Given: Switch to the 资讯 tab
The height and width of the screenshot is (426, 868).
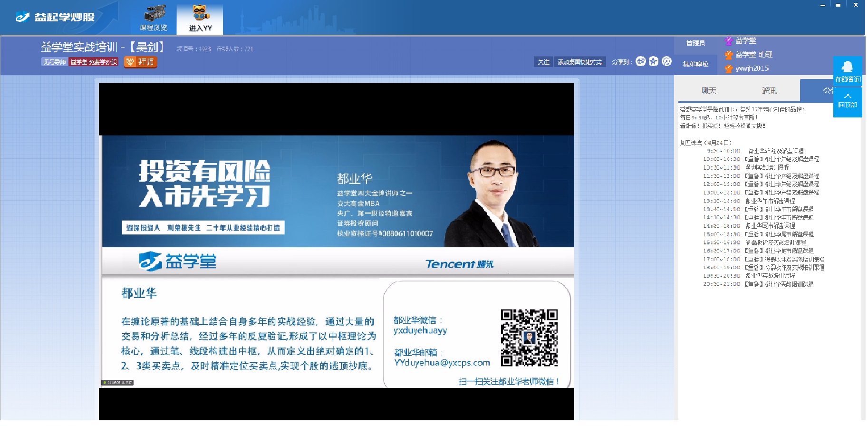Looking at the screenshot, I should coord(769,90).
